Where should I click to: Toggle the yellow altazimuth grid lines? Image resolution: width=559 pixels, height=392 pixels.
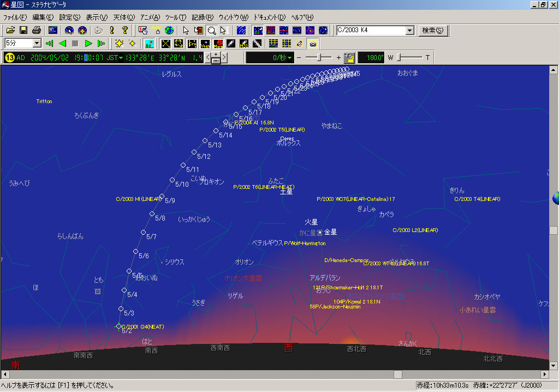(273, 44)
